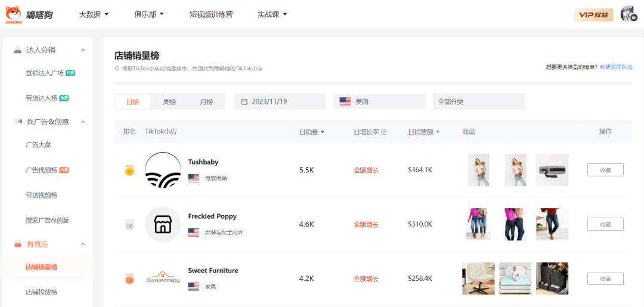Open the user avatar profile icon
644x307 pixels.
(629, 14)
